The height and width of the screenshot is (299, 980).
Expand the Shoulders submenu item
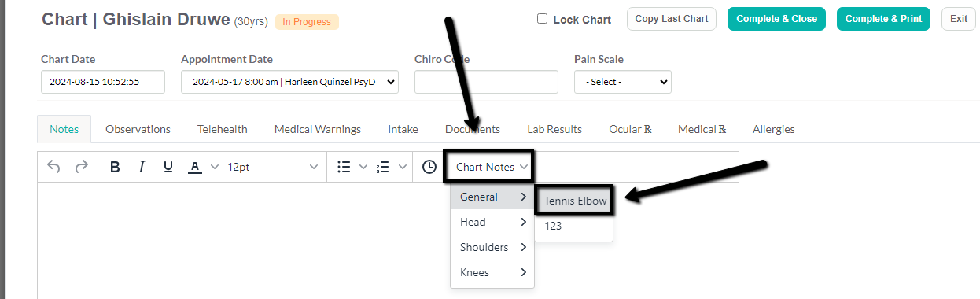(x=492, y=247)
